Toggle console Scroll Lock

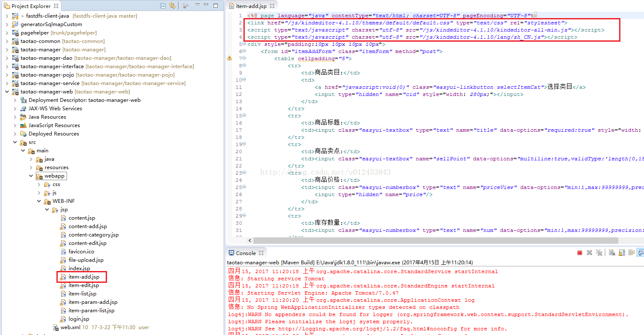(622, 253)
